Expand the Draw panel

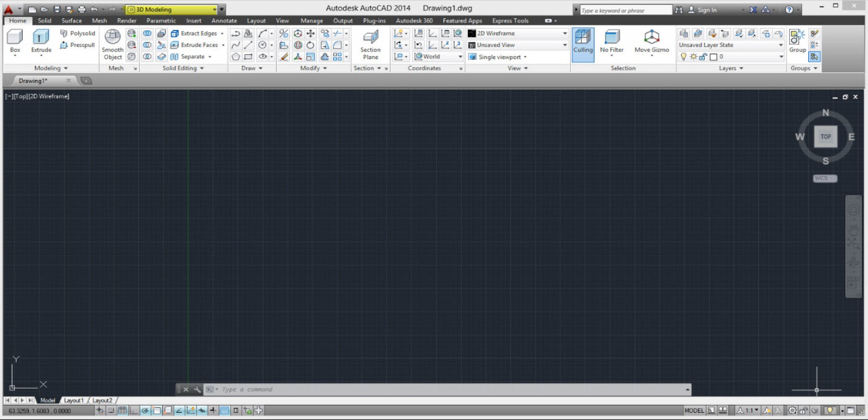[x=251, y=68]
